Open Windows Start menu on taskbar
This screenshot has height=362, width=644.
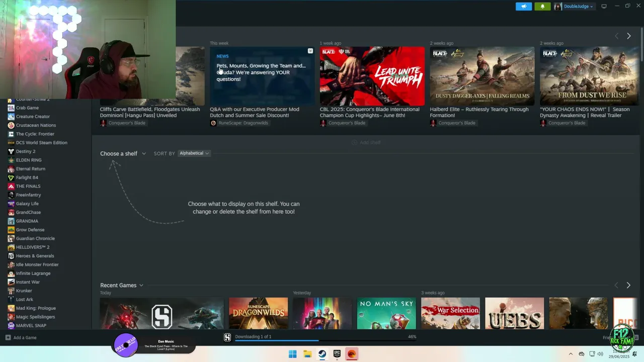pyautogui.click(x=292, y=354)
